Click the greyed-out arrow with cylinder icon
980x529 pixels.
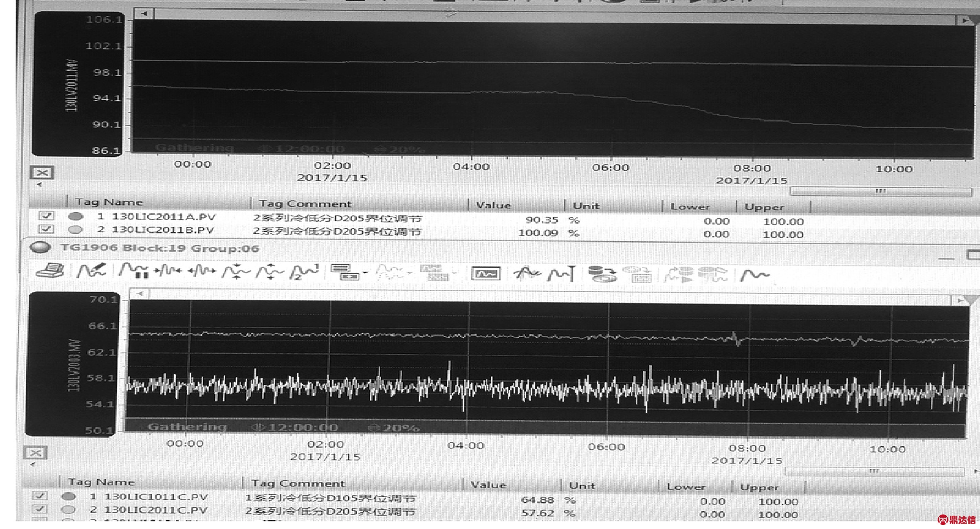(x=680, y=275)
